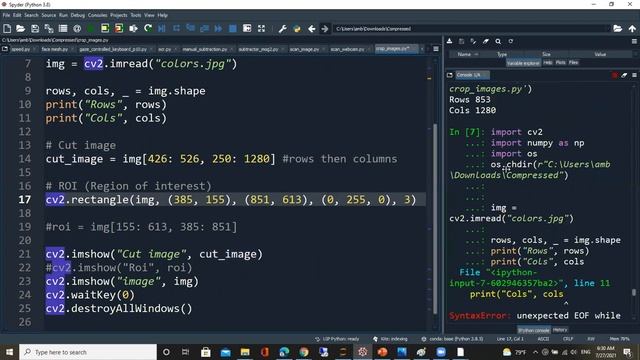Click the Save all files icon

(49, 29)
